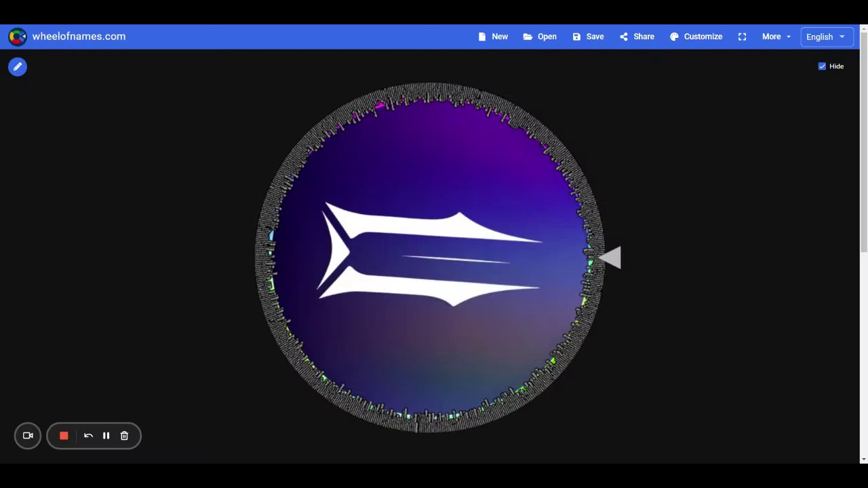Screen dimensions: 868x488
Task: Toggle the recorder camera icon
Action: [x=28, y=436]
